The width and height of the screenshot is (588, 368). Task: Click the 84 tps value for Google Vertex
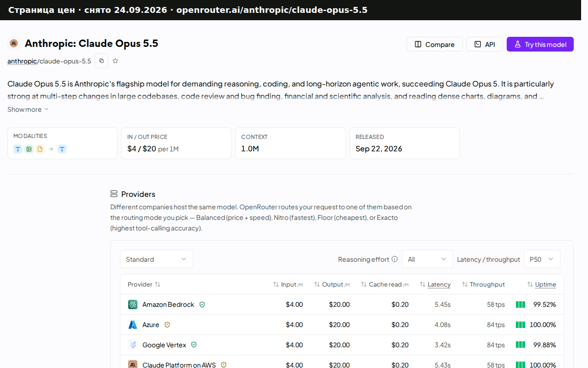pos(496,345)
